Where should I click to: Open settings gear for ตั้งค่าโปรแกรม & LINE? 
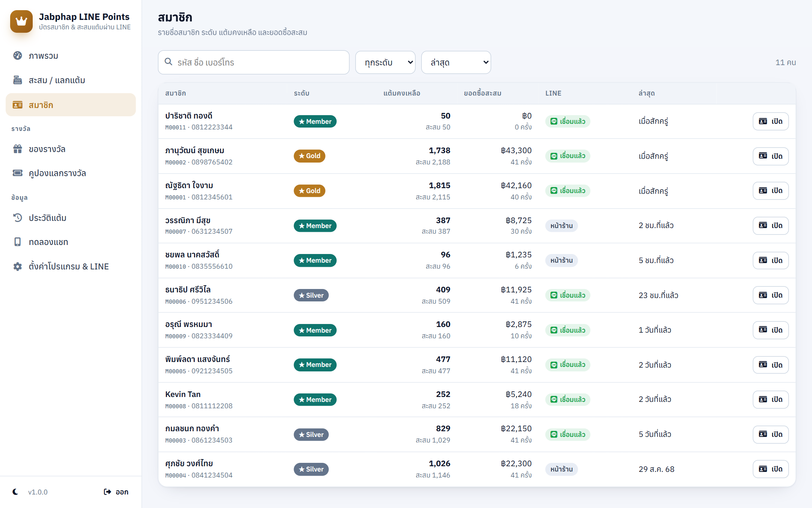coord(18,266)
